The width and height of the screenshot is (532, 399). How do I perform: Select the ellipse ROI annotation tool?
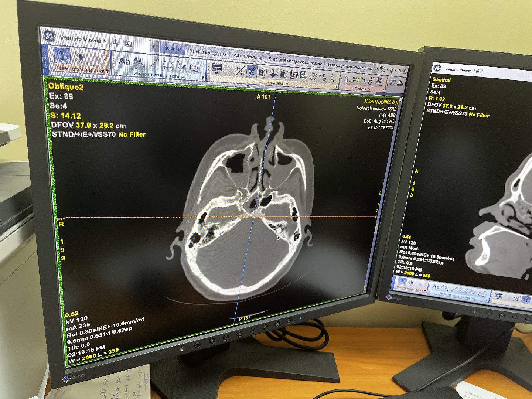pyautogui.click(x=168, y=65)
